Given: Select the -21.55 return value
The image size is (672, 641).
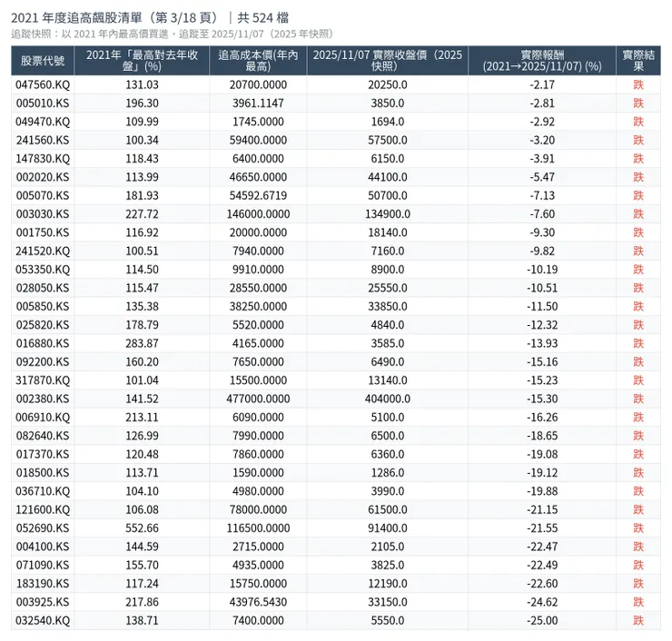Looking at the screenshot, I should tap(542, 528).
